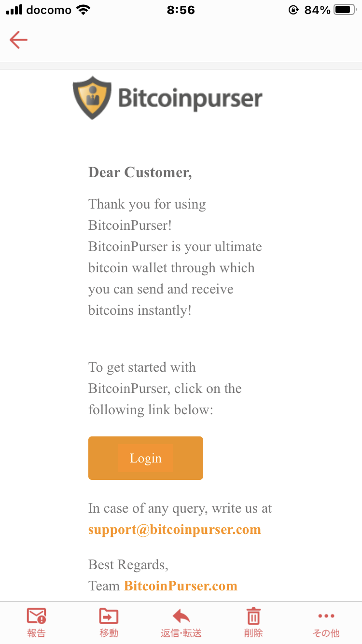Tap the docomo carrier label

49,10
